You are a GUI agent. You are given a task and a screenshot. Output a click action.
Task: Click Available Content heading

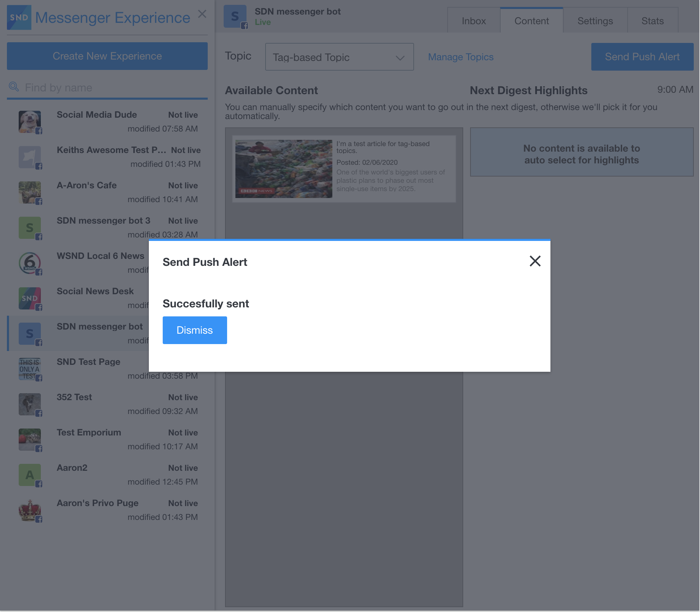point(271,90)
